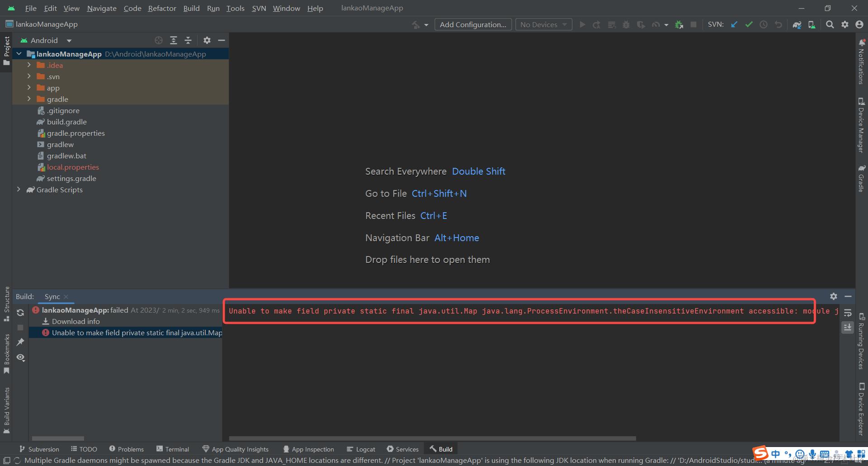Open the Build menu
868x466 pixels.
pos(191,8)
